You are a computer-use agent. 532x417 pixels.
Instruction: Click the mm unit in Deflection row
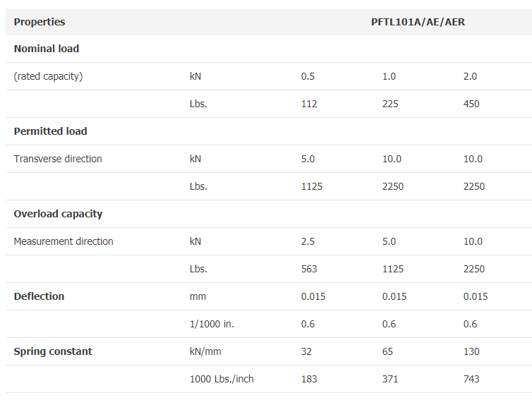[x=198, y=296]
